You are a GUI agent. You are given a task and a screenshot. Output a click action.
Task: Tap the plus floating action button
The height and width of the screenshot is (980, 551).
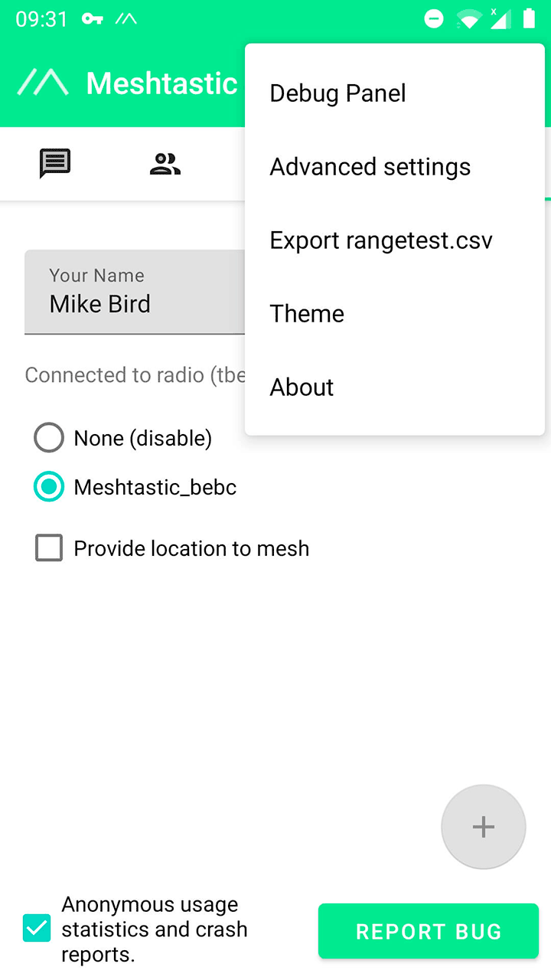pos(483,827)
